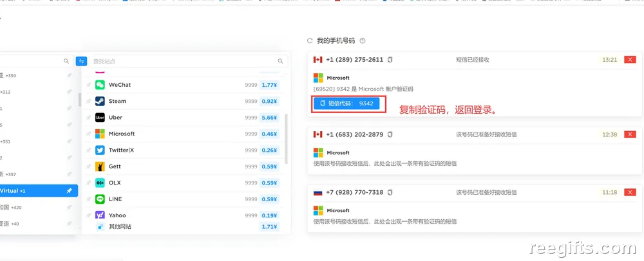Select the Steam service icon
Screen dimensions: 644x261
[100, 101]
